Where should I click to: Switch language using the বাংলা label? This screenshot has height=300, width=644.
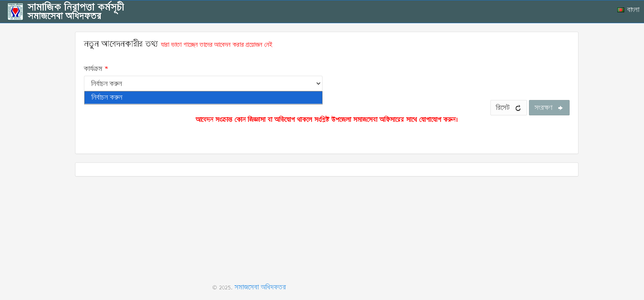[x=633, y=10]
